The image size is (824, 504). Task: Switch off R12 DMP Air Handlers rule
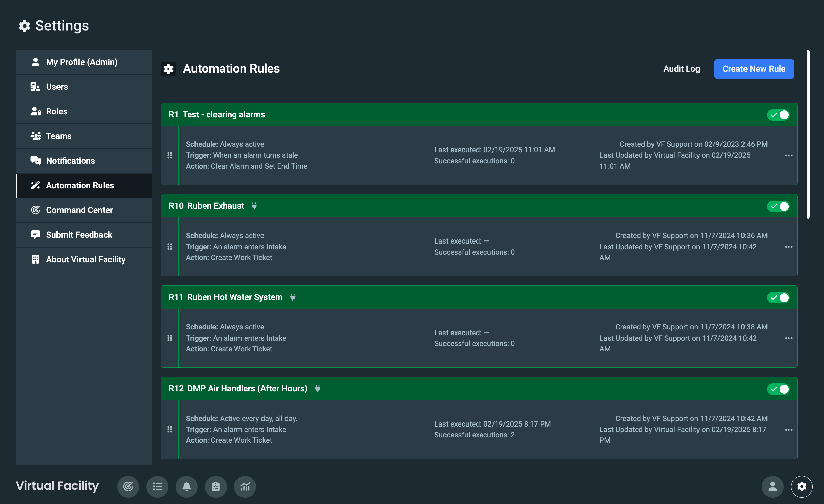click(x=778, y=389)
